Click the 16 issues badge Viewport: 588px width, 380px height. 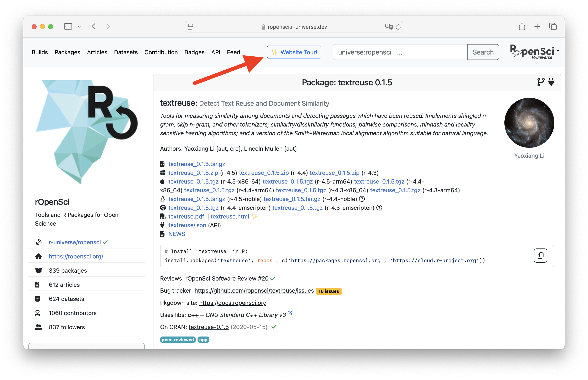pyautogui.click(x=328, y=291)
